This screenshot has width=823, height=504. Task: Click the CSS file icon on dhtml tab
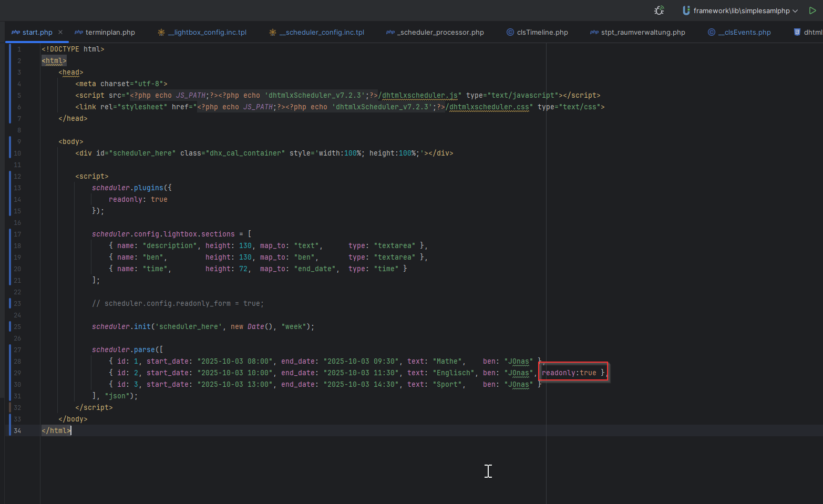point(797,33)
